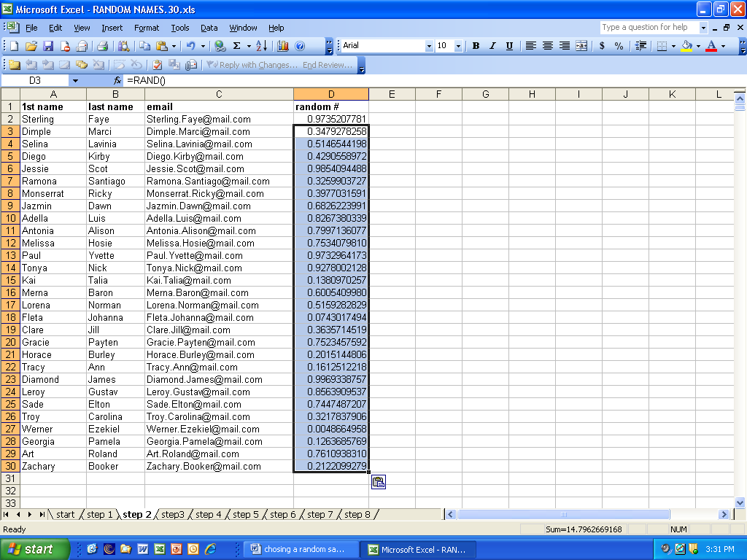Click the horizontal scrollbar thumb
The image size is (747, 560).
coord(564,514)
